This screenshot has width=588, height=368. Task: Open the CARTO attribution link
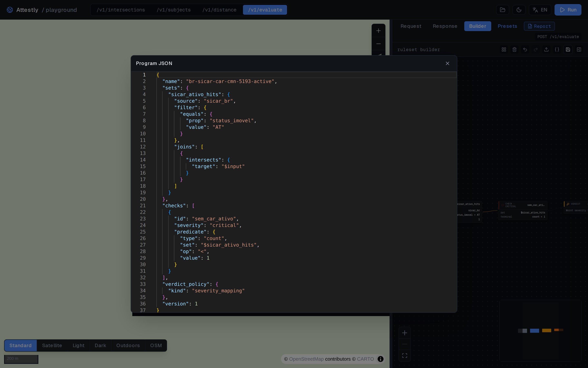(x=365, y=359)
